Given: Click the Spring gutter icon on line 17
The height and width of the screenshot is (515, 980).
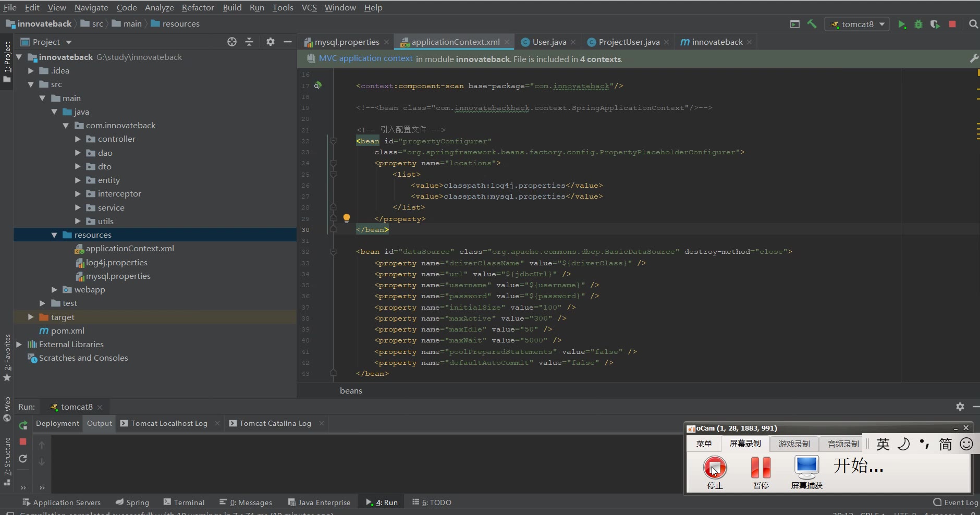Looking at the screenshot, I should [x=318, y=85].
